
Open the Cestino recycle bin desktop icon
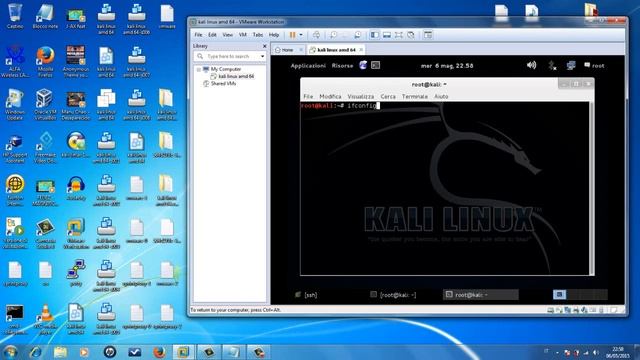[15, 16]
